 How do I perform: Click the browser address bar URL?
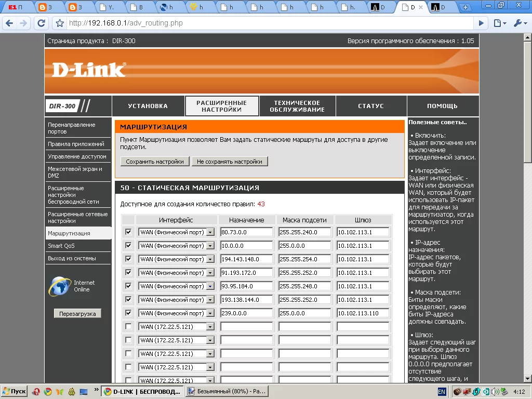[x=126, y=23]
